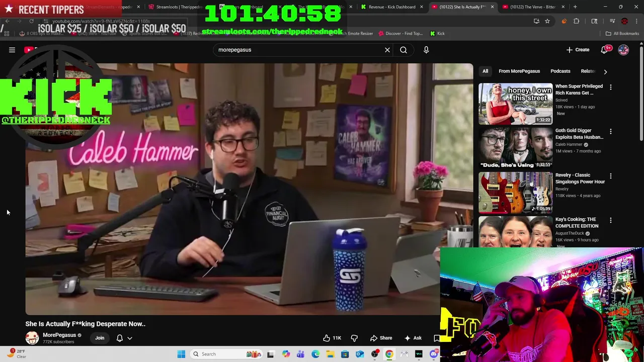Open options for Revelry Classic Singalongs video
Viewport: 644px width, 362px height.
point(610,176)
